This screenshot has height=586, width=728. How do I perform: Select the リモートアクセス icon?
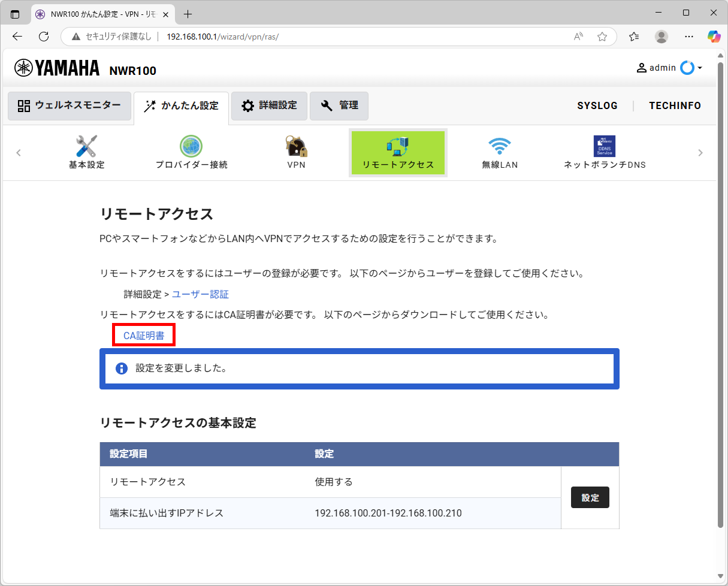(397, 146)
